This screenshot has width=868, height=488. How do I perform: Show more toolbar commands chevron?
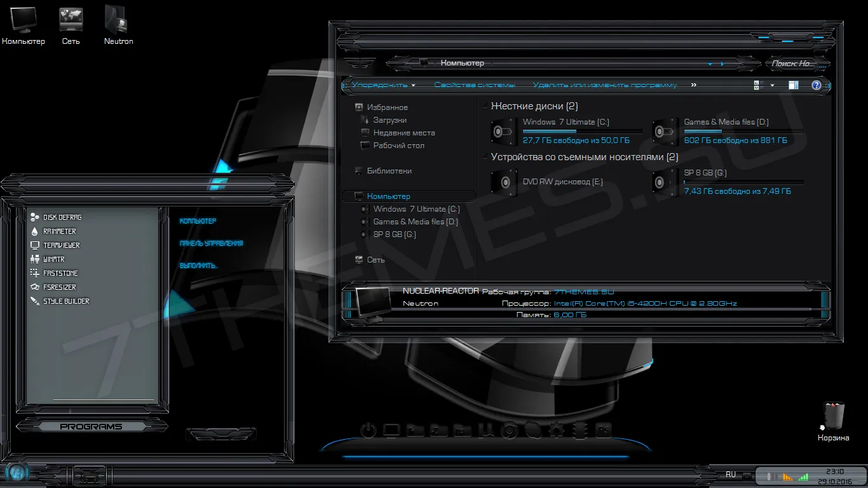693,85
